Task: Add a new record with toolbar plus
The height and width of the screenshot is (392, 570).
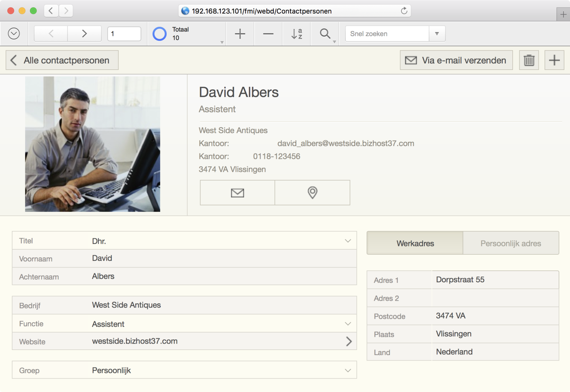Action: [240, 34]
